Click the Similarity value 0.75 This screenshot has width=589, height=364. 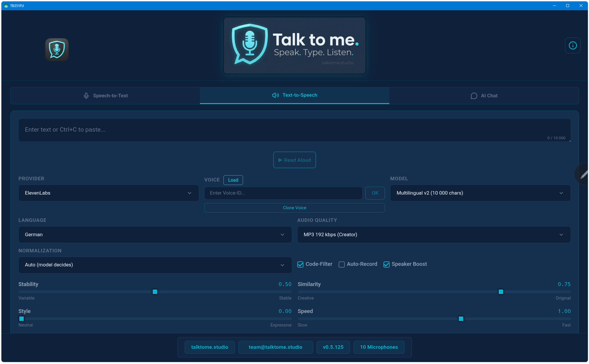tap(564, 284)
